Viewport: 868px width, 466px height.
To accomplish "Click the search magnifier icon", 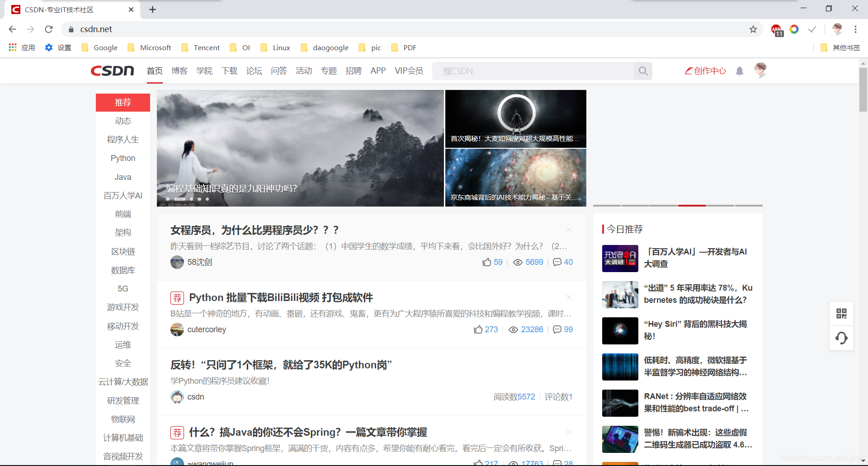I will coord(643,71).
